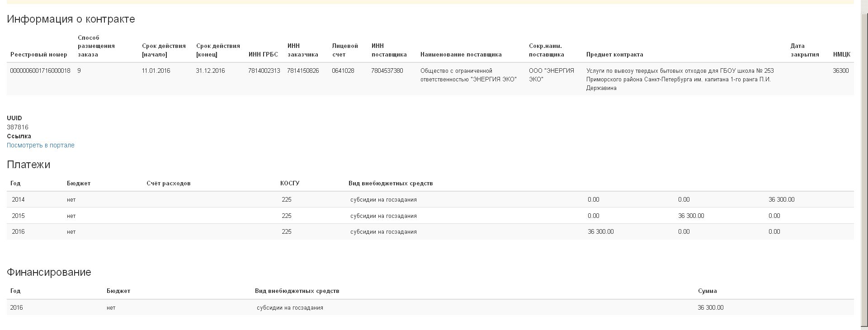The height and width of the screenshot is (330, 868).
Task: Click the UUID value 387816
Action: click(18, 127)
